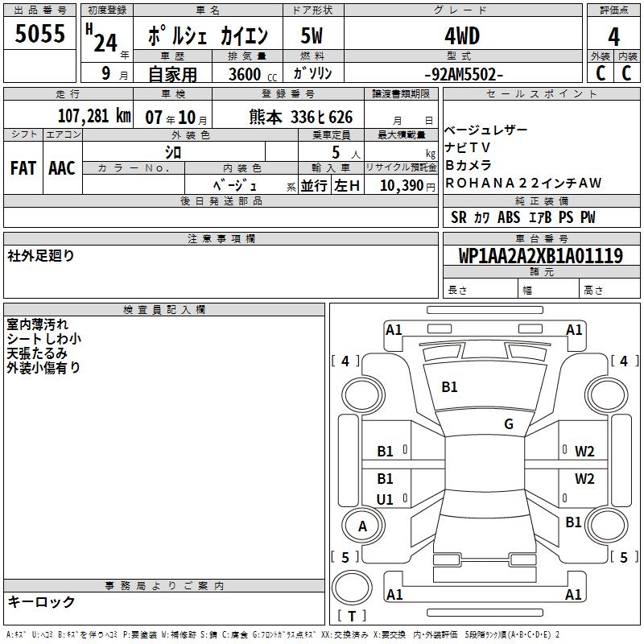The image size is (644, 644).
Task: Select the door shape value 5W
Action: pos(312,35)
